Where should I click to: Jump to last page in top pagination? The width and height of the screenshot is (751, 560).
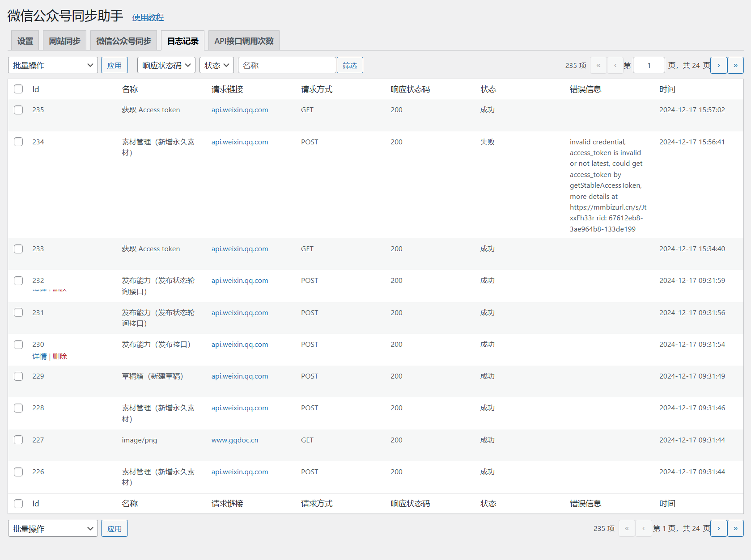pos(735,65)
